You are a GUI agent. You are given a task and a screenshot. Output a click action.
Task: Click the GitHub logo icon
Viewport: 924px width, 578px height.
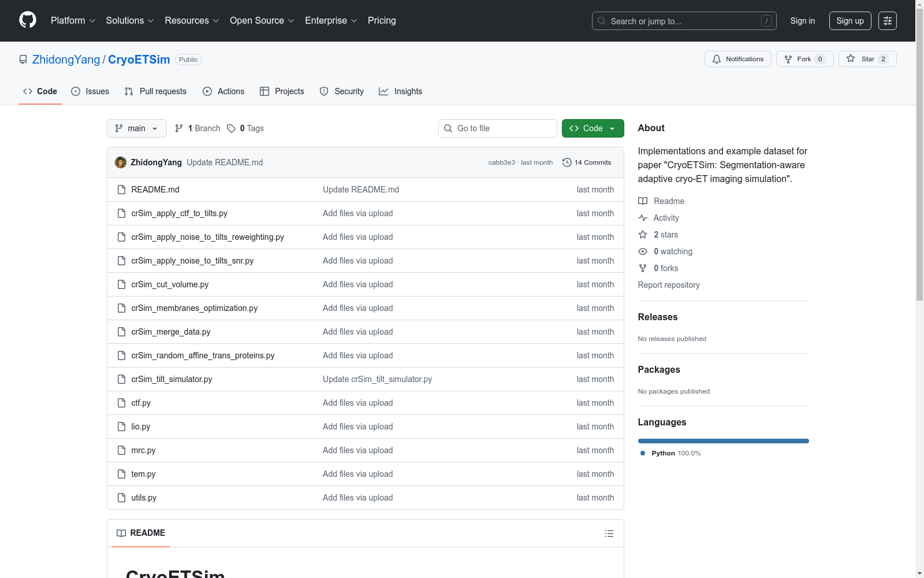pos(28,20)
